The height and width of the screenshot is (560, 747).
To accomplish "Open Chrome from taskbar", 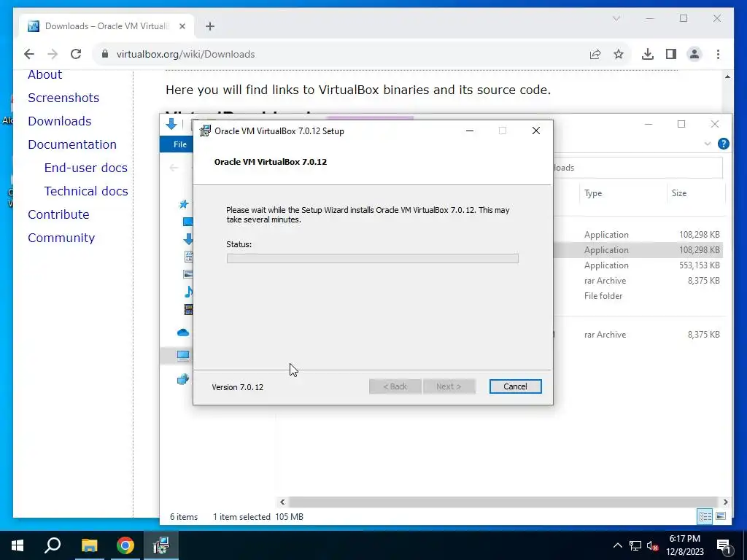I will coord(125,545).
